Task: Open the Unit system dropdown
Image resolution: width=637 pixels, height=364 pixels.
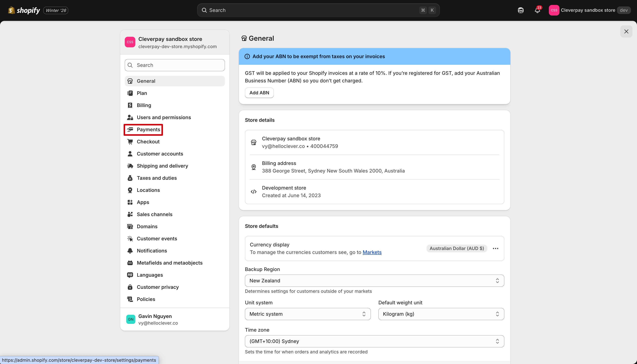Action: [308, 314]
